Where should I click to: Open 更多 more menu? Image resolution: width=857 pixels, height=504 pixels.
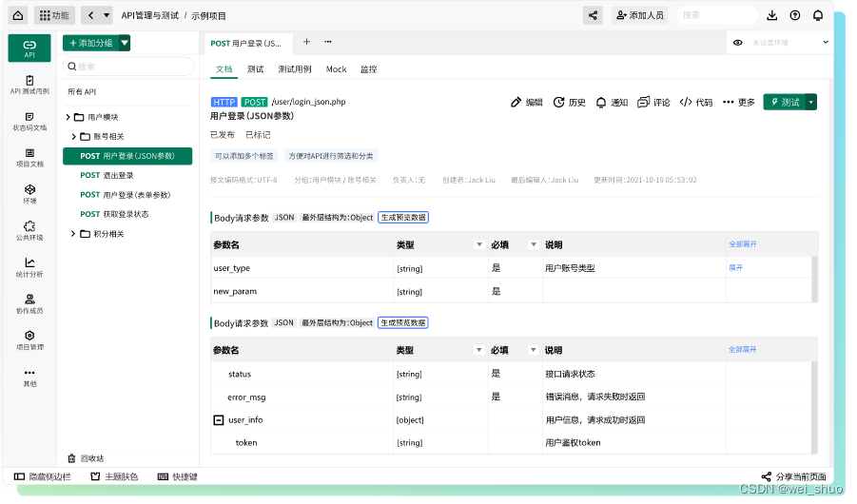point(739,102)
